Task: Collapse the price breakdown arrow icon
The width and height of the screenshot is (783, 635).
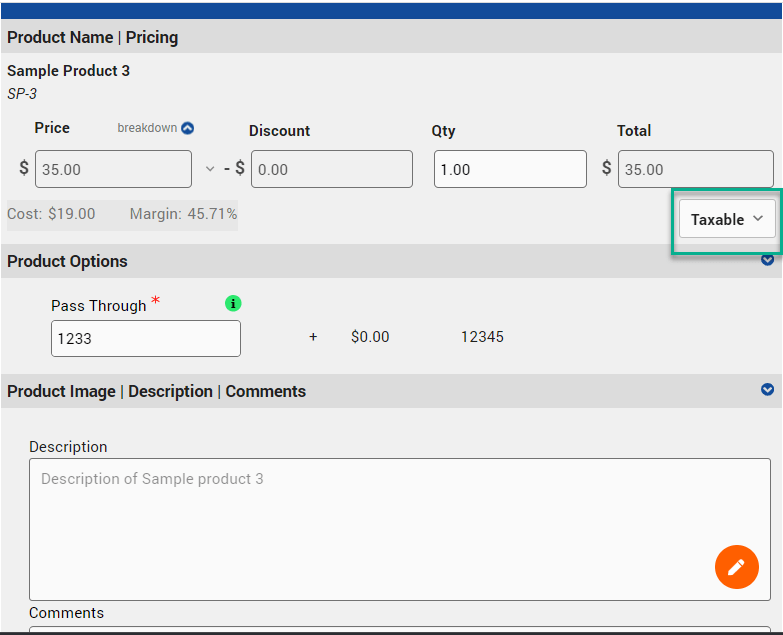Action: pyautogui.click(x=187, y=128)
